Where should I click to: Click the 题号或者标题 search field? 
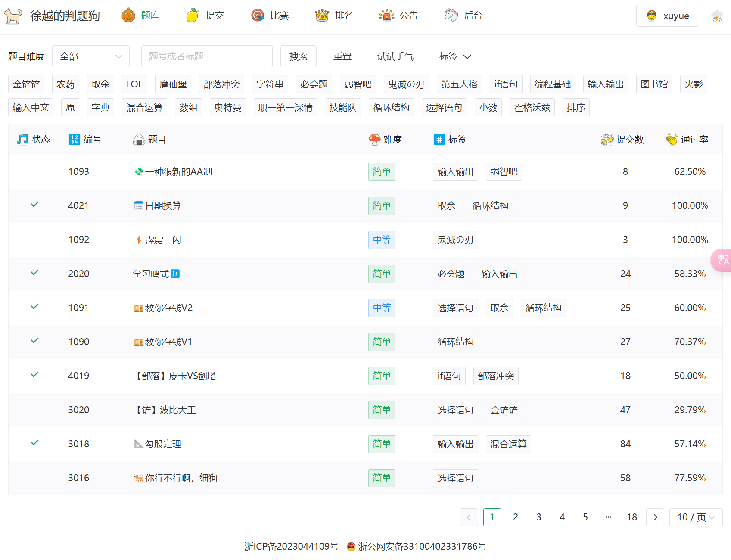[x=207, y=56]
